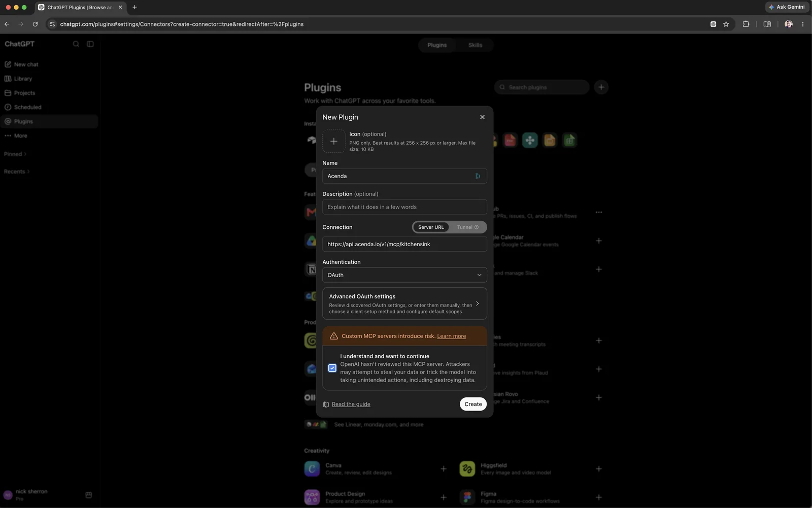Viewport: 812px width, 508px height.
Task: Follow the Learn more link
Action: tap(451, 336)
